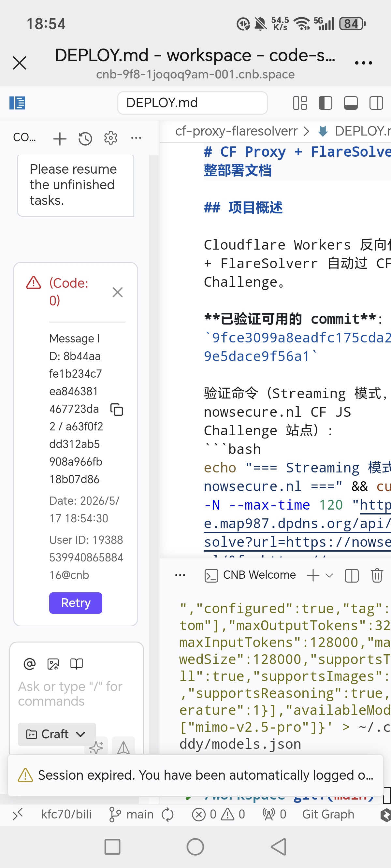Open chat panel more actions ellipsis
The image size is (391, 868).
[x=136, y=138]
